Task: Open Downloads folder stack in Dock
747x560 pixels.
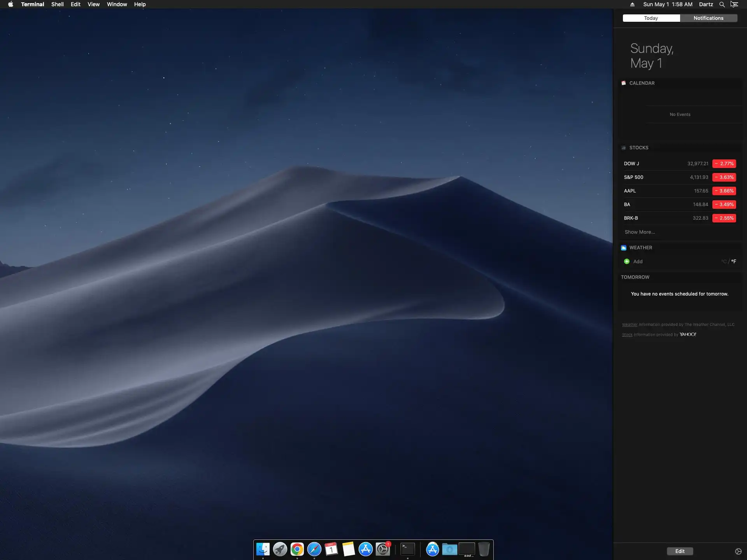Action: 449,549
